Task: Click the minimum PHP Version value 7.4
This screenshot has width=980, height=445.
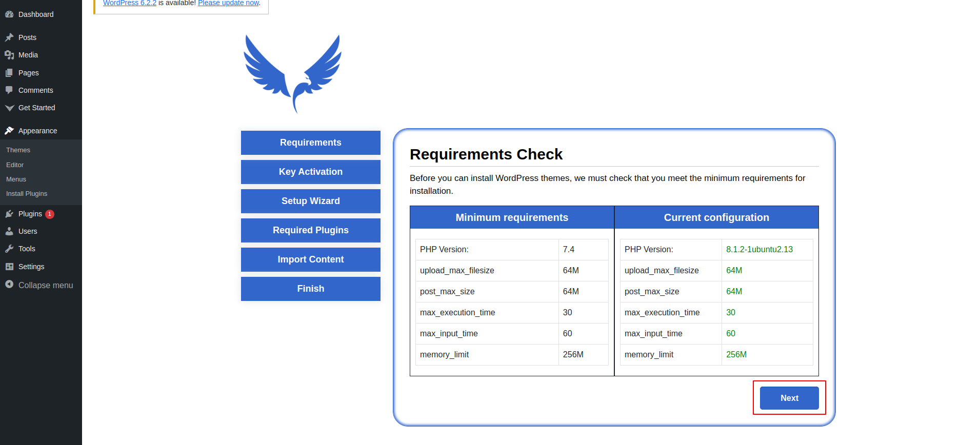Action: (x=569, y=250)
